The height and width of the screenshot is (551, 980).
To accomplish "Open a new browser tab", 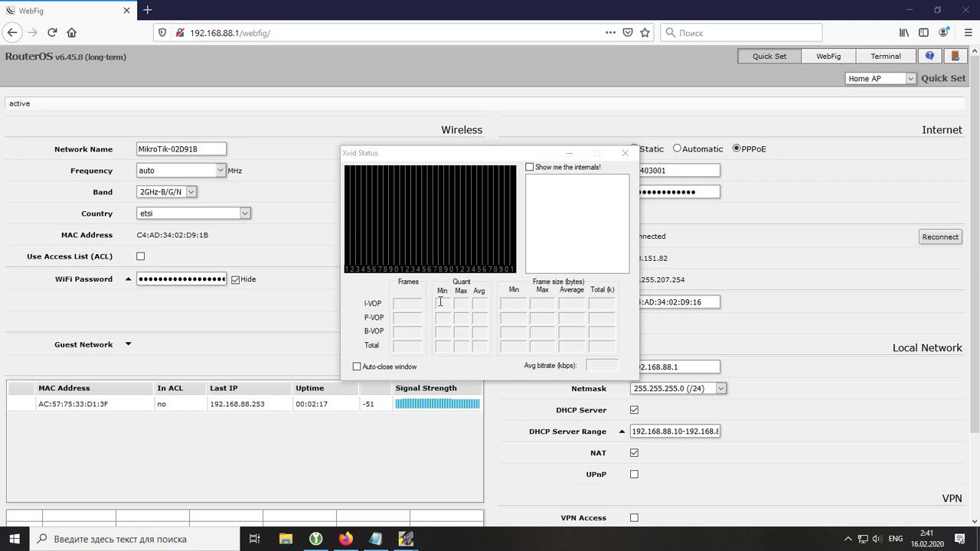I will pyautogui.click(x=148, y=10).
